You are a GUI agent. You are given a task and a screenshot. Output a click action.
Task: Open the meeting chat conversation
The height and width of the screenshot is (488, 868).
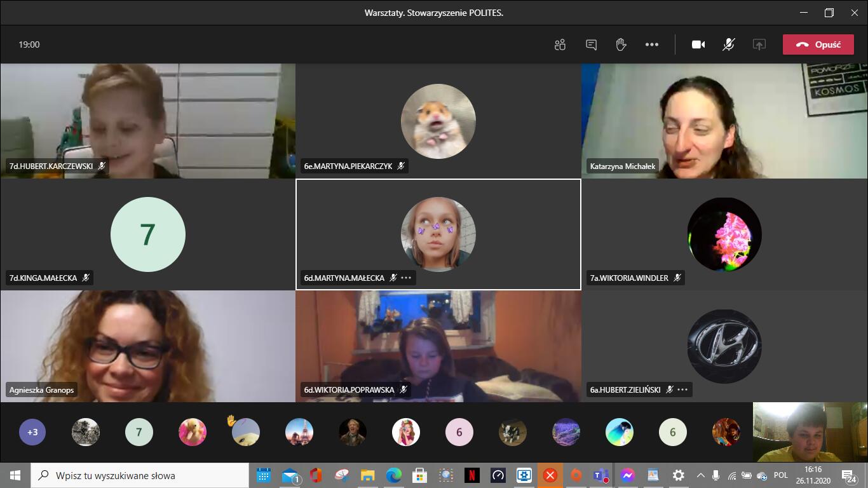[591, 44]
